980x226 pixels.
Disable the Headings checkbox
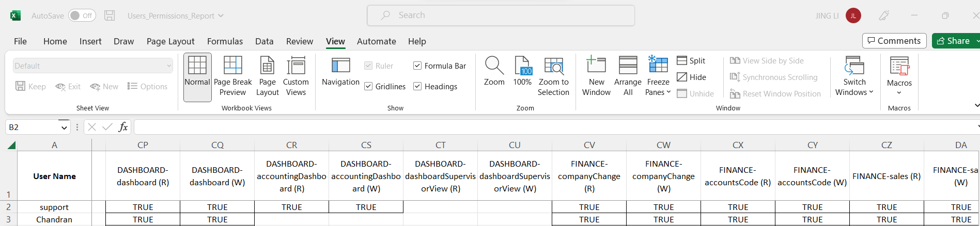click(417, 87)
